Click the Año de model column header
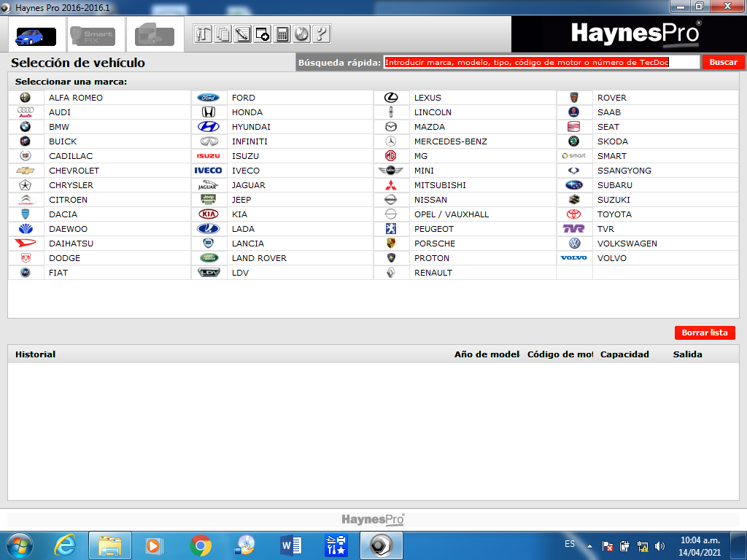 (x=487, y=354)
